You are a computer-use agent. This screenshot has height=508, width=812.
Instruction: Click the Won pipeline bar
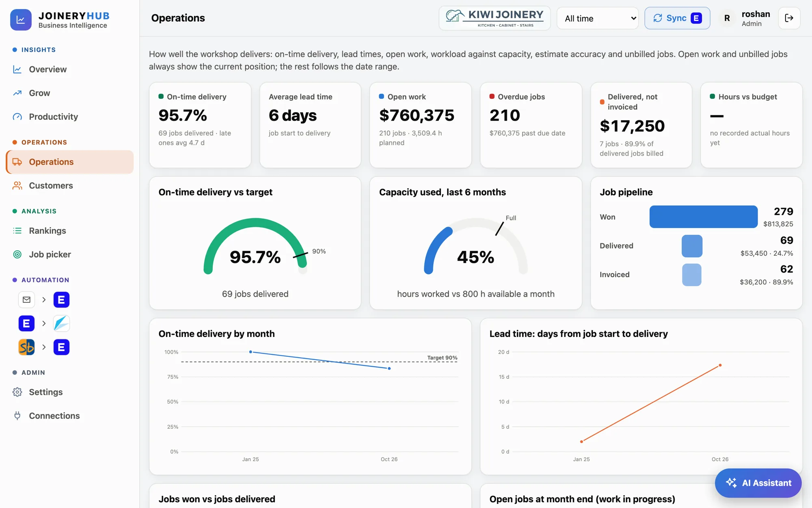tap(703, 217)
